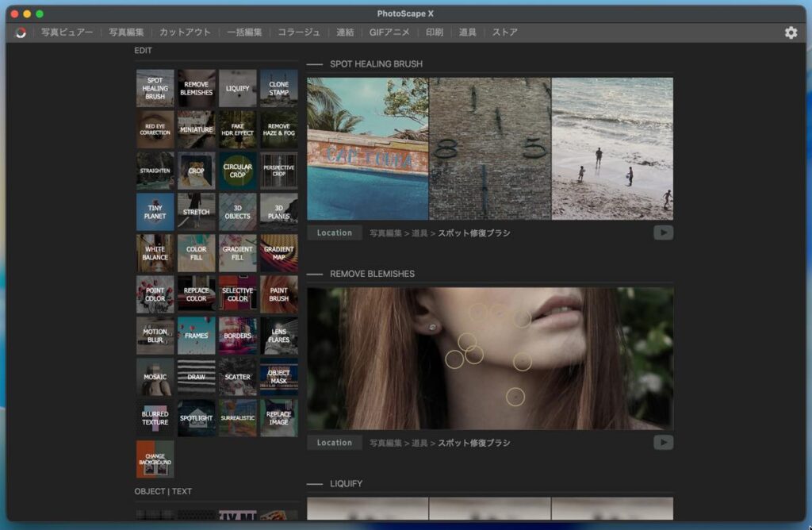The height and width of the screenshot is (530, 812).
Task: Open the 印刷 tab
Action: (x=435, y=32)
